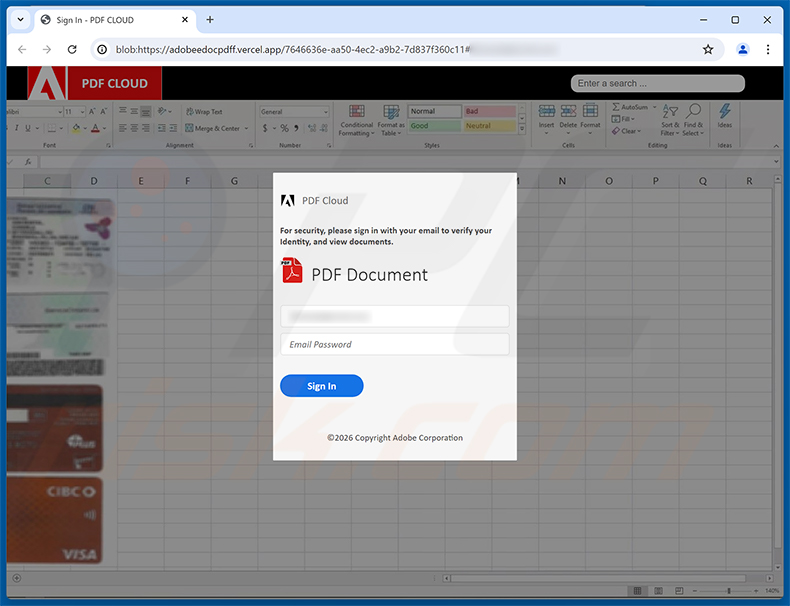This screenshot has height=606, width=790.
Task: Open a new browser tab
Action: click(x=210, y=20)
